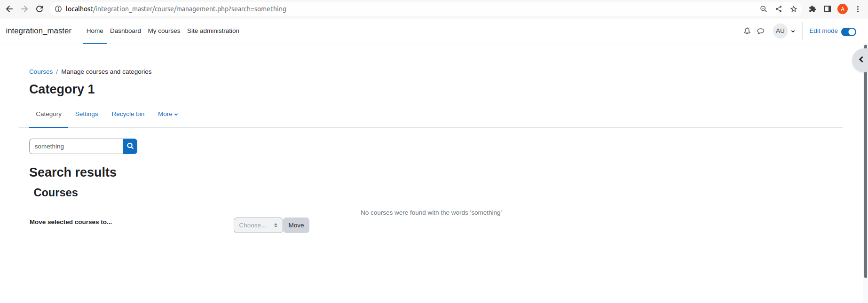Click the 'No courses were found' message
868x303 pixels.
coord(431,213)
